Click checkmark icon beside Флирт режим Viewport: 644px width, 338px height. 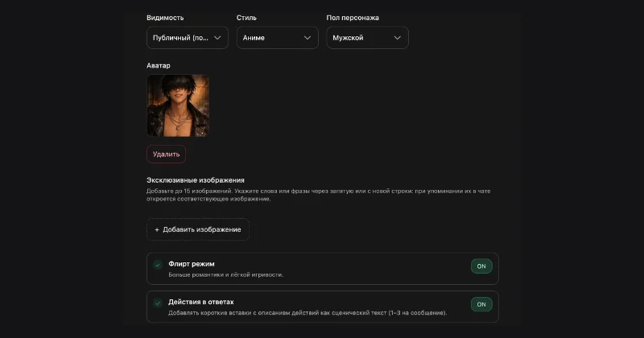(x=158, y=265)
